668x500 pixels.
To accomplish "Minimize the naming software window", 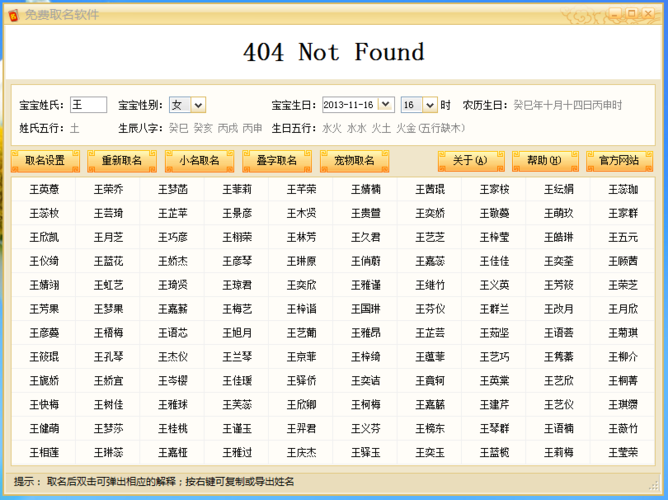I will 615,14.
